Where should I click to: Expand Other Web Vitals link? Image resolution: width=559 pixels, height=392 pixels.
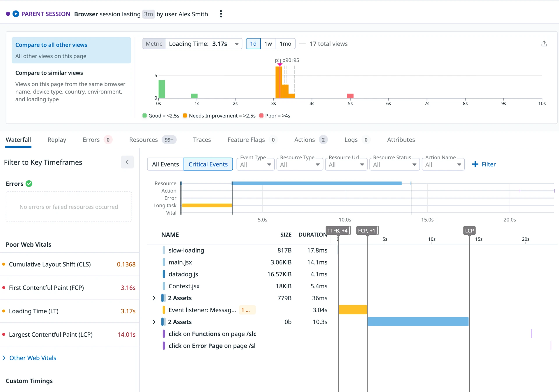(x=33, y=358)
